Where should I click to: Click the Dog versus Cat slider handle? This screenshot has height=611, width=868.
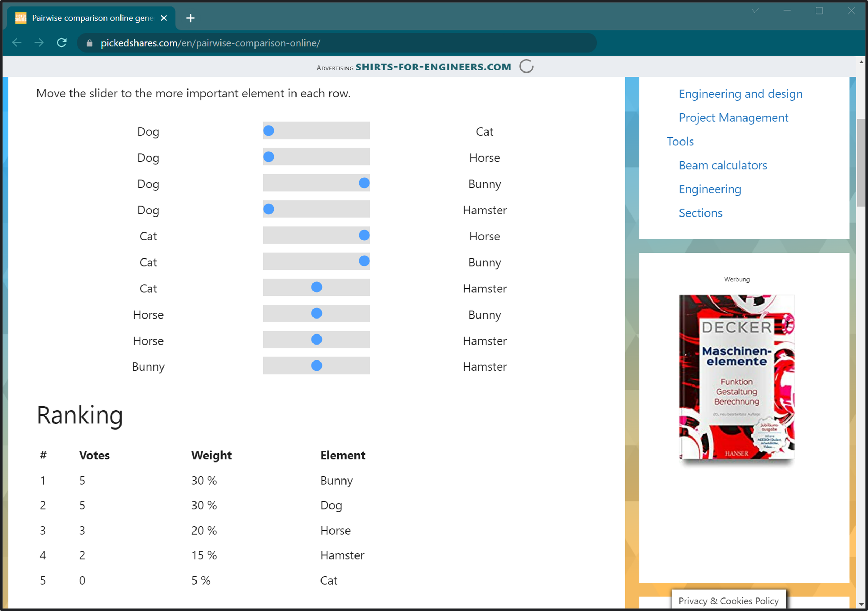(x=268, y=130)
